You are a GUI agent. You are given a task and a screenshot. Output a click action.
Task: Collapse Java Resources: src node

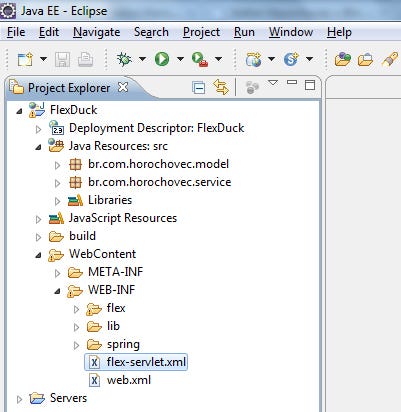39,147
